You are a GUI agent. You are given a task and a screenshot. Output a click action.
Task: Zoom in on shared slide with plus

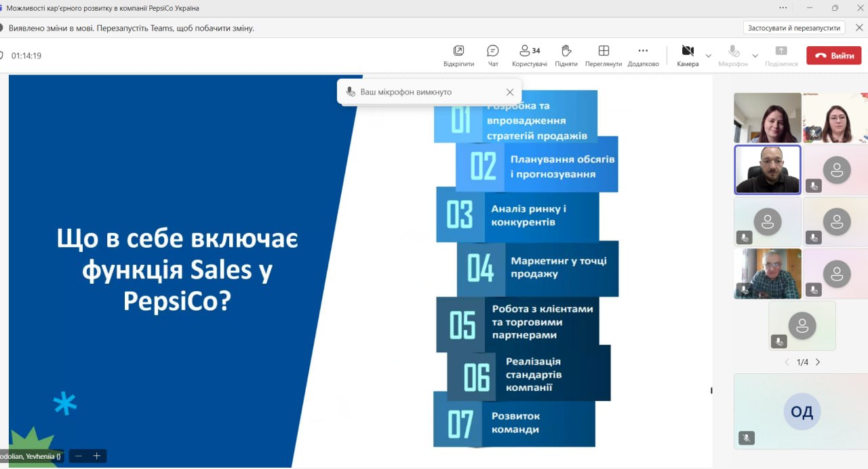click(x=97, y=456)
